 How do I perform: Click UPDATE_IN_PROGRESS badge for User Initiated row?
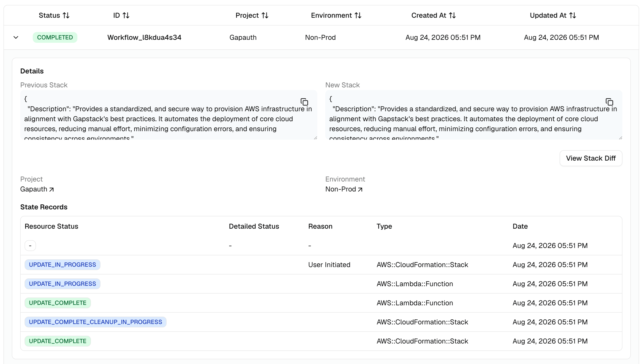[63, 265]
